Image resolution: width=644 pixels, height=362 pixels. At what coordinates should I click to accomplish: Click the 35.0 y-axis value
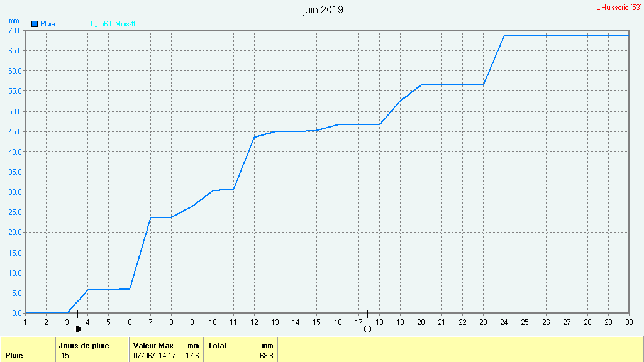(x=15, y=172)
